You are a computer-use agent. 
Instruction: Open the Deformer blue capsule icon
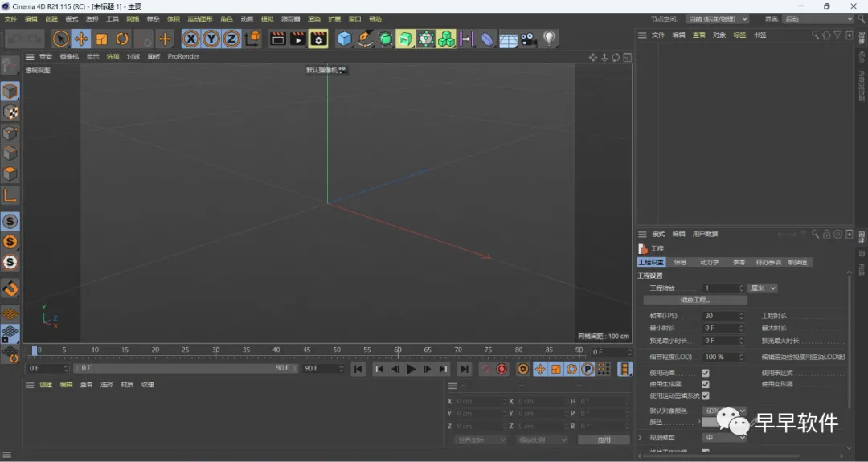(487, 39)
